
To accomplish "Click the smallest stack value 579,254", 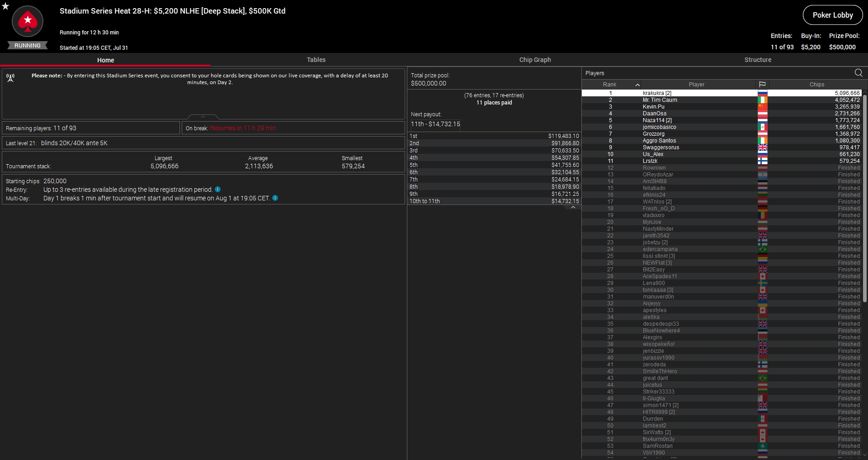I will coord(353,166).
